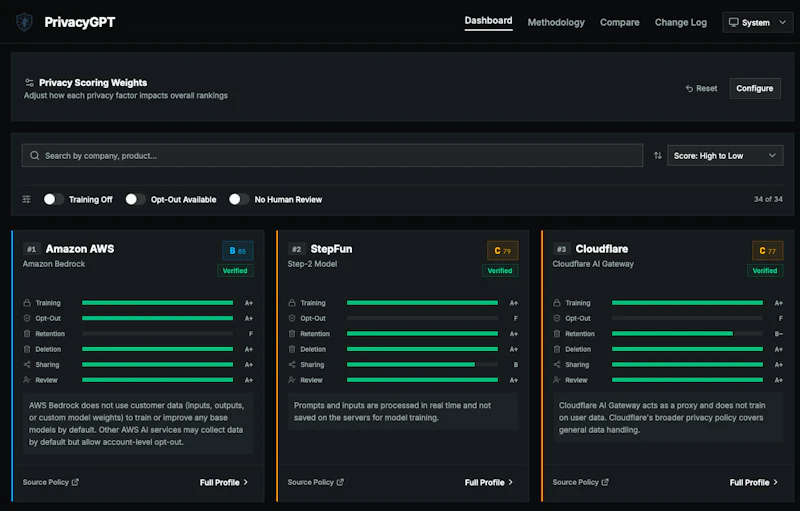Open Amazon AWS Source Policy link
The image size is (800, 511).
click(x=51, y=482)
